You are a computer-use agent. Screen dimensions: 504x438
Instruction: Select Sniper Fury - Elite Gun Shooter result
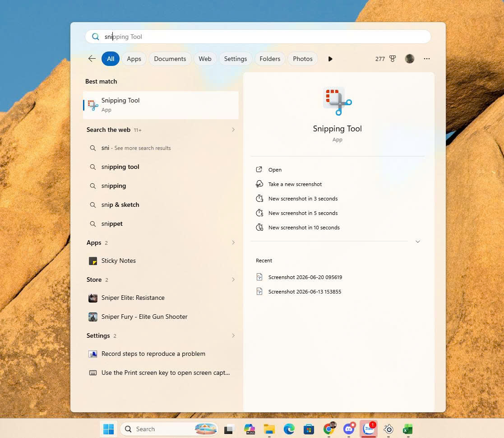pos(161,317)
